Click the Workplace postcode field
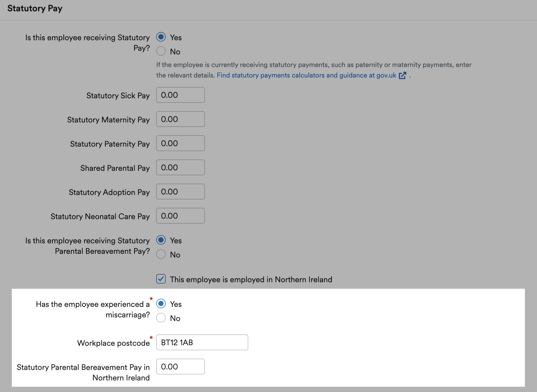Image resolution: width=537 pixels, height=392 pixels. pos(202,342)
